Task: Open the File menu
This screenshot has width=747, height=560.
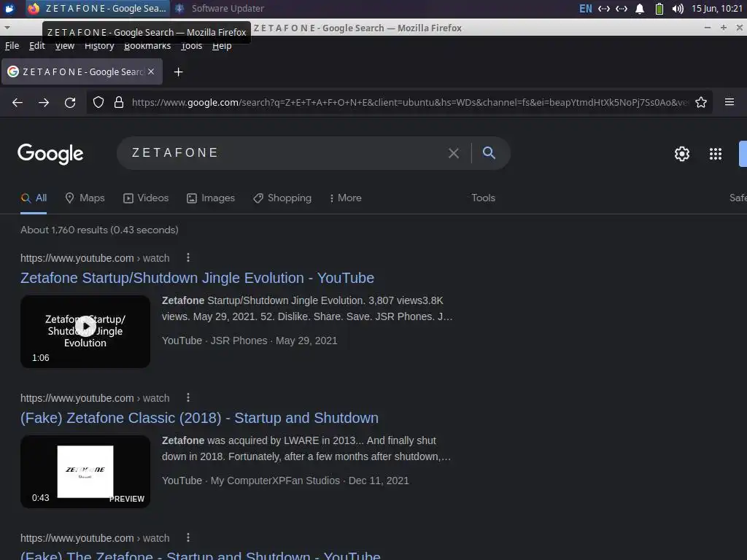Action: [x=12, y=46]
